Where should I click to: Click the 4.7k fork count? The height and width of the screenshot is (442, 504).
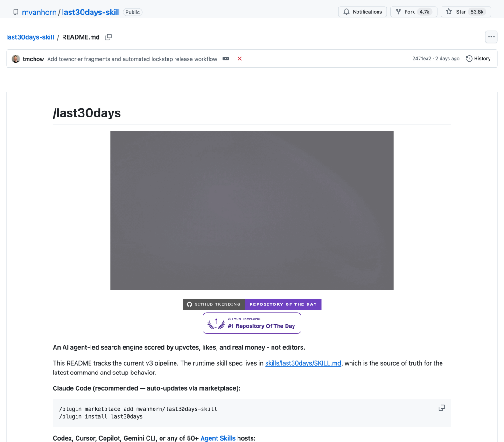pyautogui.click(x=424, y=12)
